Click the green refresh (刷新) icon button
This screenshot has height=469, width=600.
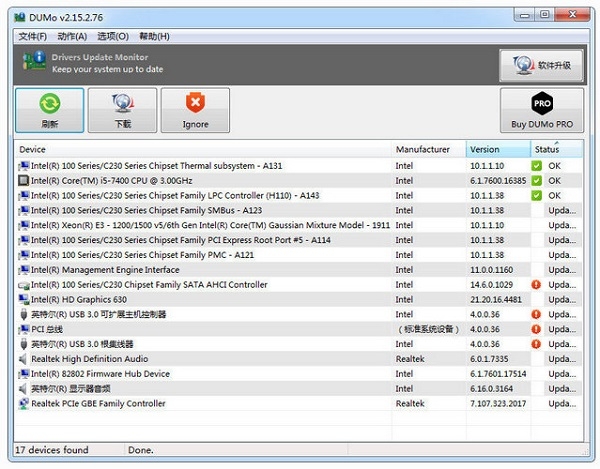pos(49,103)
